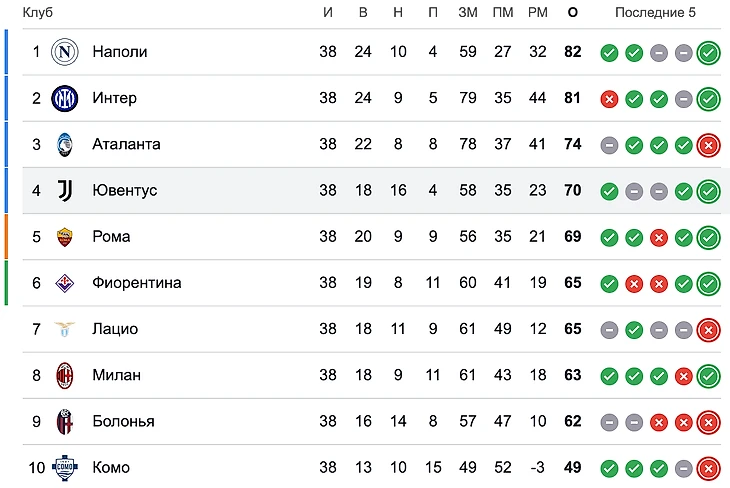Click Atalanta's latest loss result icon

point(709,144)
